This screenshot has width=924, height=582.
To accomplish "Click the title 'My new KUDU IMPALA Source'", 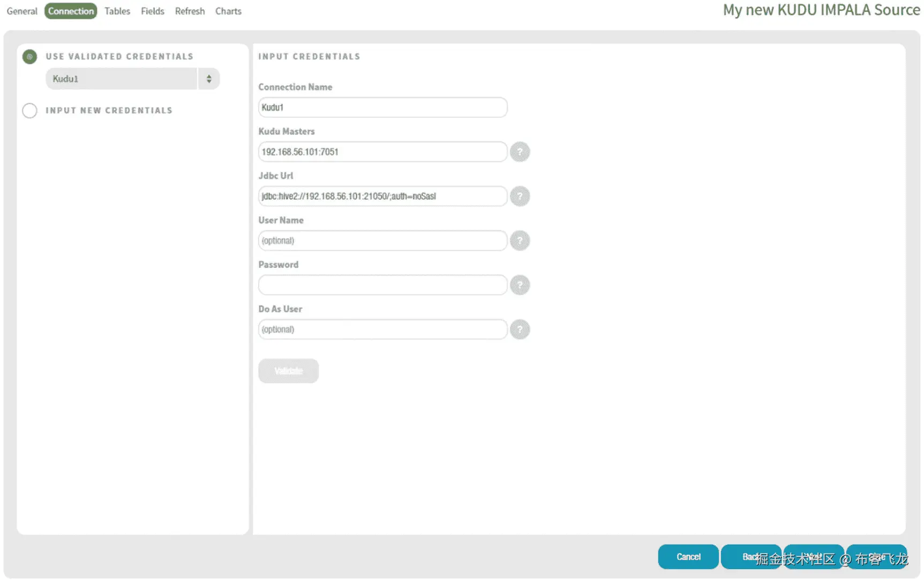I will 822,10.
